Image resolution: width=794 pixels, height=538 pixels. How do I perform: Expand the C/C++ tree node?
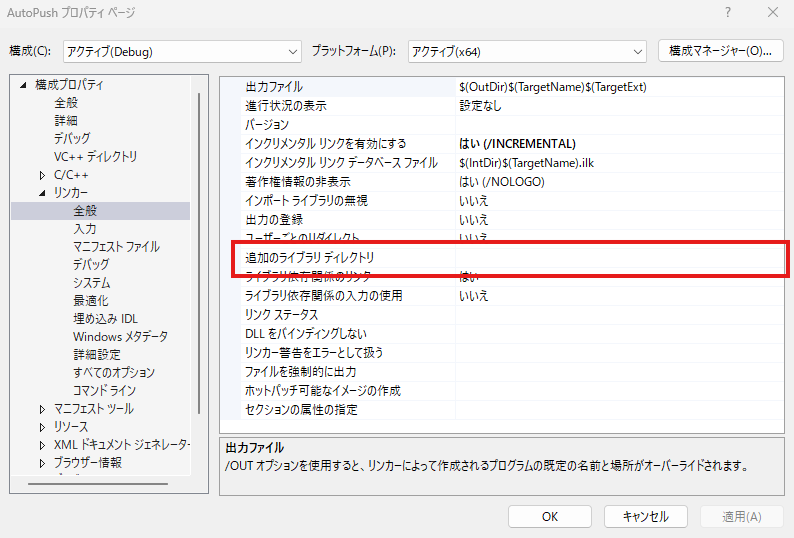coord(43,175)
